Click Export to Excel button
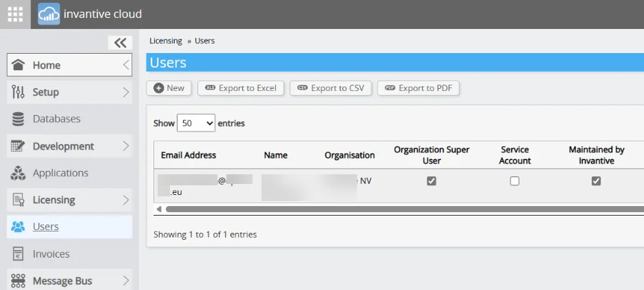Screen dimensions: 644x290 point(241,88)
